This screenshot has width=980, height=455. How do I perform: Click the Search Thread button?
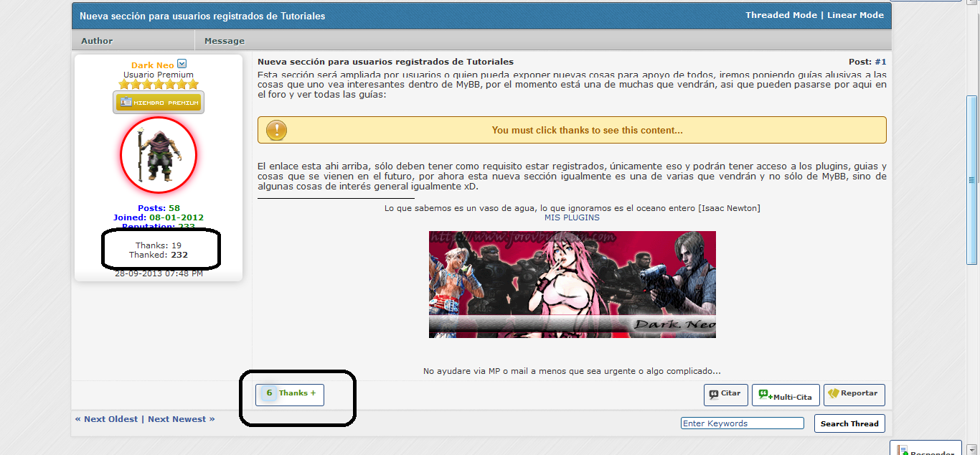point(849,423)
